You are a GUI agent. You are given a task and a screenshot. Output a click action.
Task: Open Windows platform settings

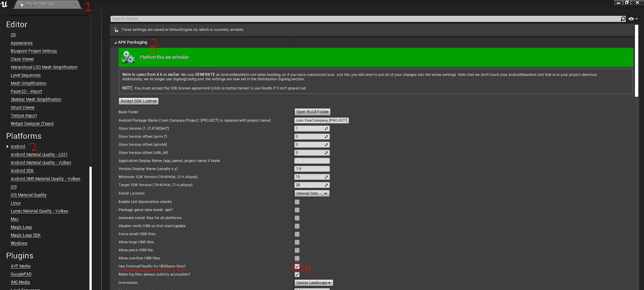click(x=19, y=243)
